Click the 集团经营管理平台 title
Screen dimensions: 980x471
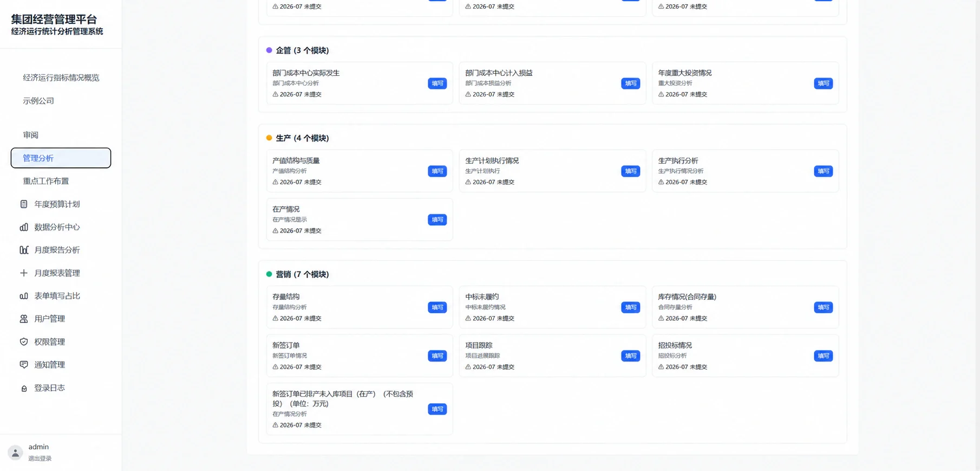click(54, 20)
